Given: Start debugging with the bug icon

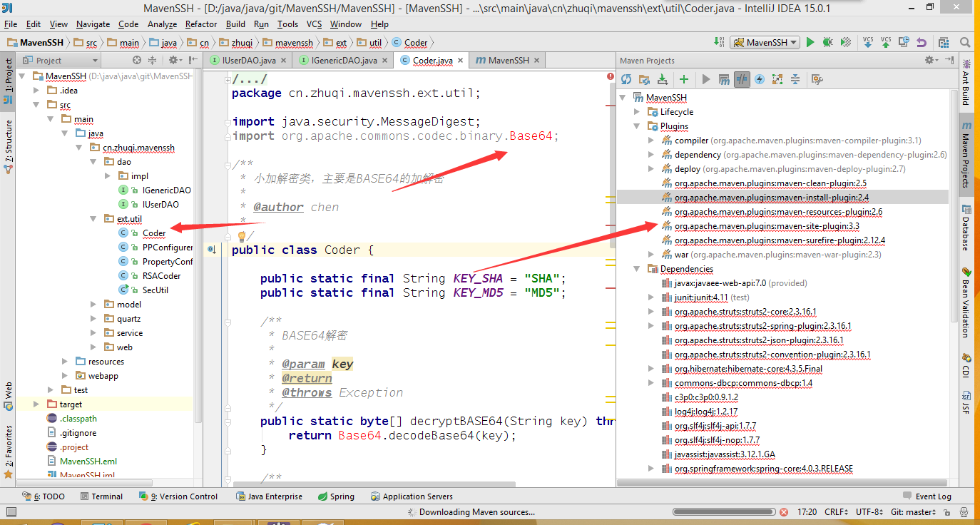Looking at the screenshot, I should pos(827,42).
